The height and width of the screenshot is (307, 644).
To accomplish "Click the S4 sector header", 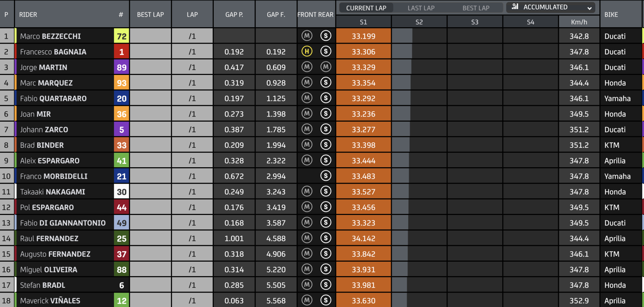I will pyautogui.click(x=530, y=22).
